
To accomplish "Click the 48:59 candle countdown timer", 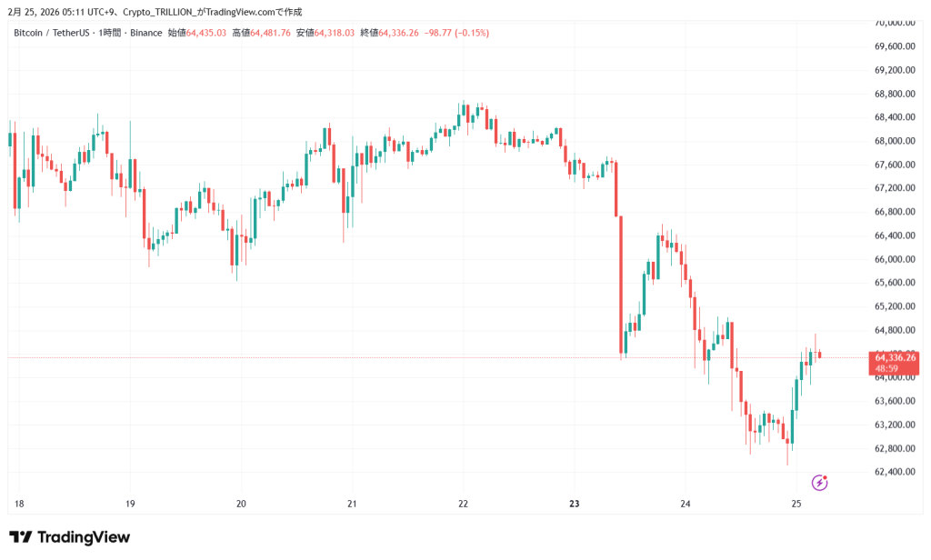I will click(887, 367).
